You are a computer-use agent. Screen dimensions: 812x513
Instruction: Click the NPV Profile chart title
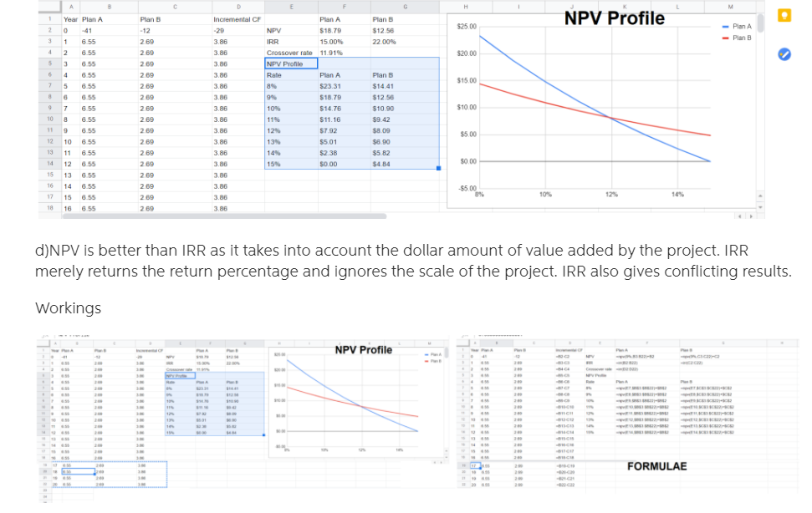[x=614, y=18]
